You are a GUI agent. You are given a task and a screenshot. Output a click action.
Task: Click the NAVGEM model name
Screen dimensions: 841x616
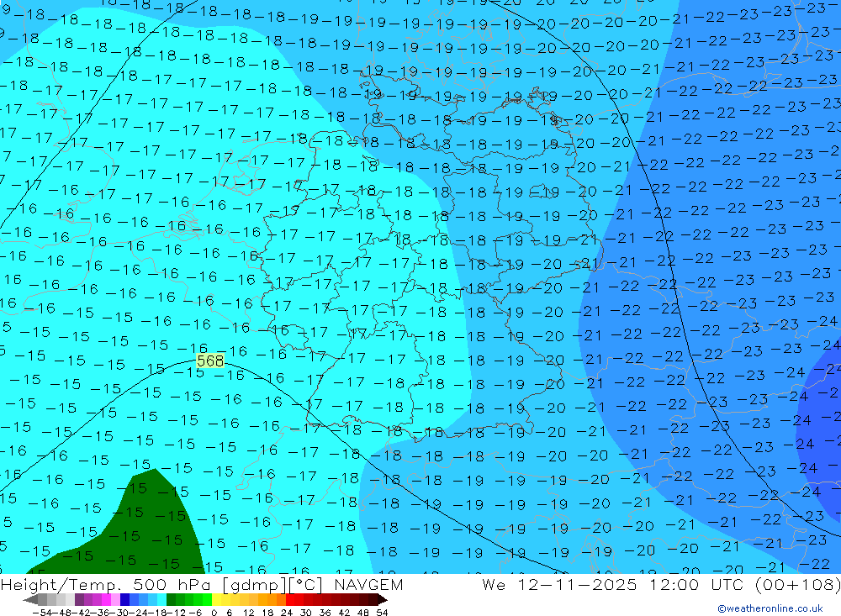coord(368,584)
